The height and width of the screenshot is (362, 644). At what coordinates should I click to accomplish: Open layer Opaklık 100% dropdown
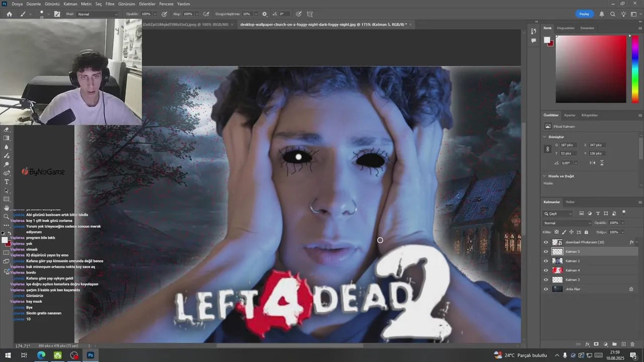pos(622,223)
